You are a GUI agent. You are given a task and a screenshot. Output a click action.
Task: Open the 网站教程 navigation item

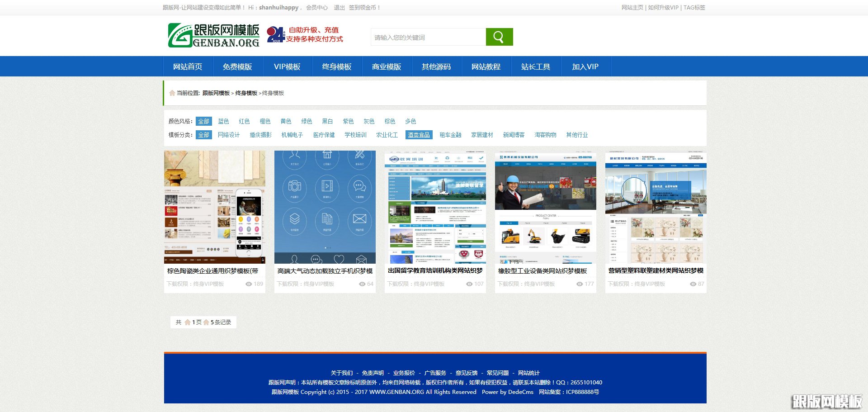tap(485, 66)
